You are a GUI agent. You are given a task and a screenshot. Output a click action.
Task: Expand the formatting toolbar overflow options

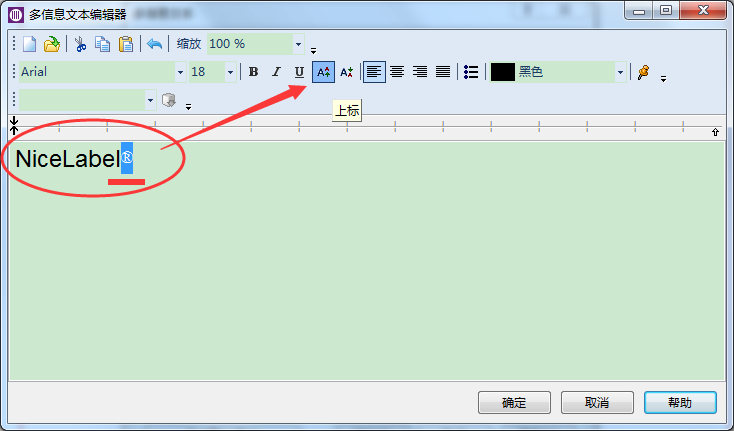point(663,79)
